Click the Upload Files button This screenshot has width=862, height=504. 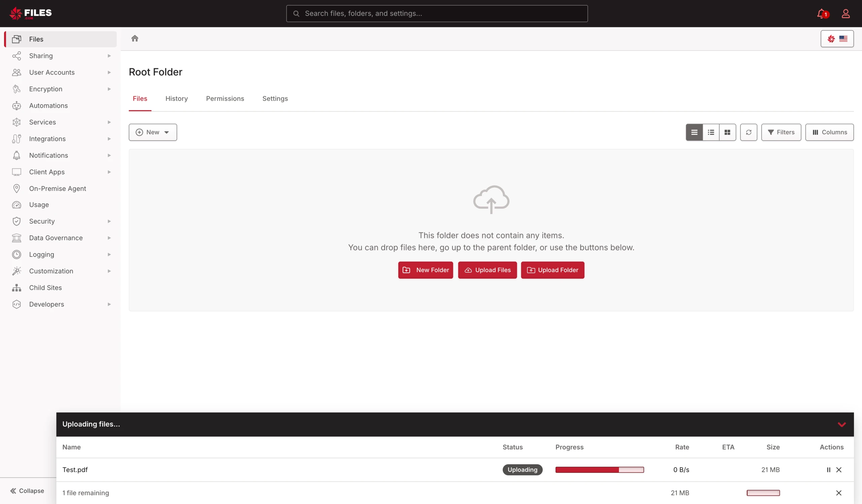[487, 270]
